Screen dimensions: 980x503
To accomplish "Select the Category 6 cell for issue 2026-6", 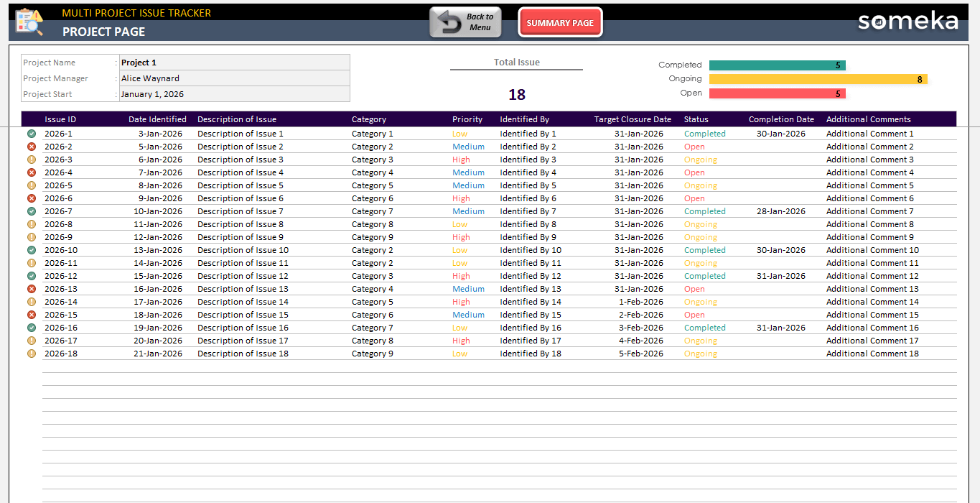I will coord(373,198).
